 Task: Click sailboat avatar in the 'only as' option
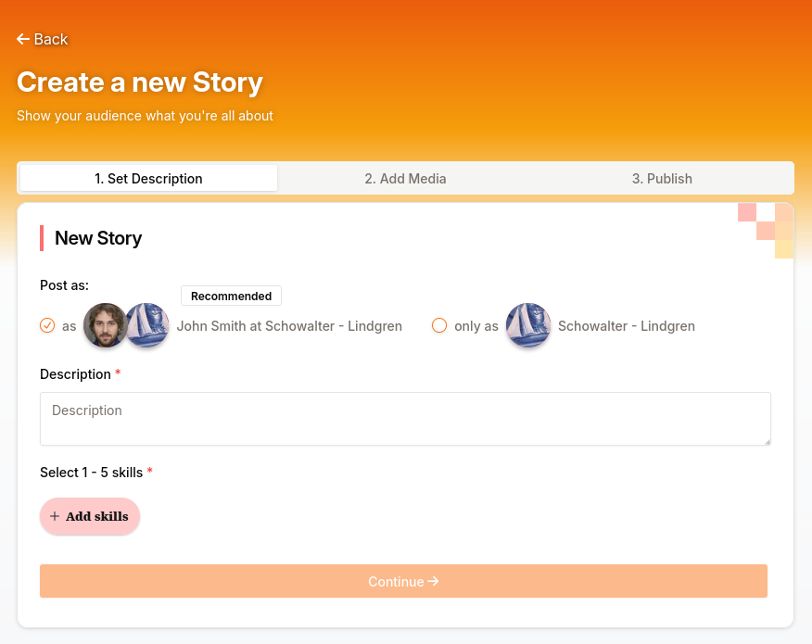tap(528, 326)
